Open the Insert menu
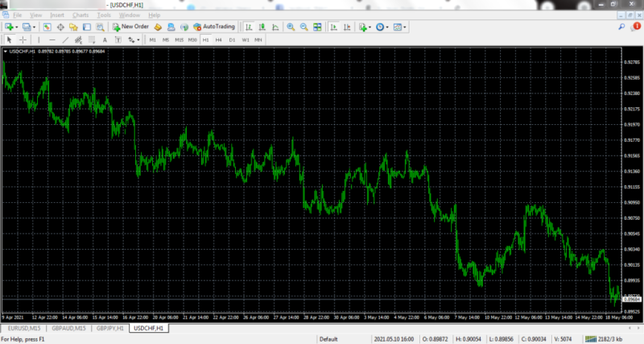Image resolution: width=644 pixels, height=344 pixels. [57, 15]
